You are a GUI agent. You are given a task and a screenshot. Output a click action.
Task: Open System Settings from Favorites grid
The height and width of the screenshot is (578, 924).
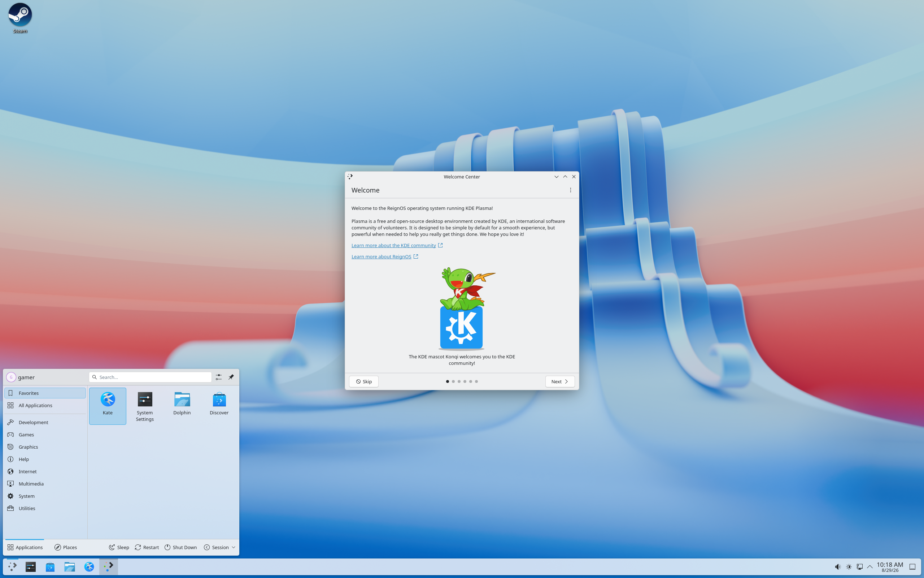point(145,406)
